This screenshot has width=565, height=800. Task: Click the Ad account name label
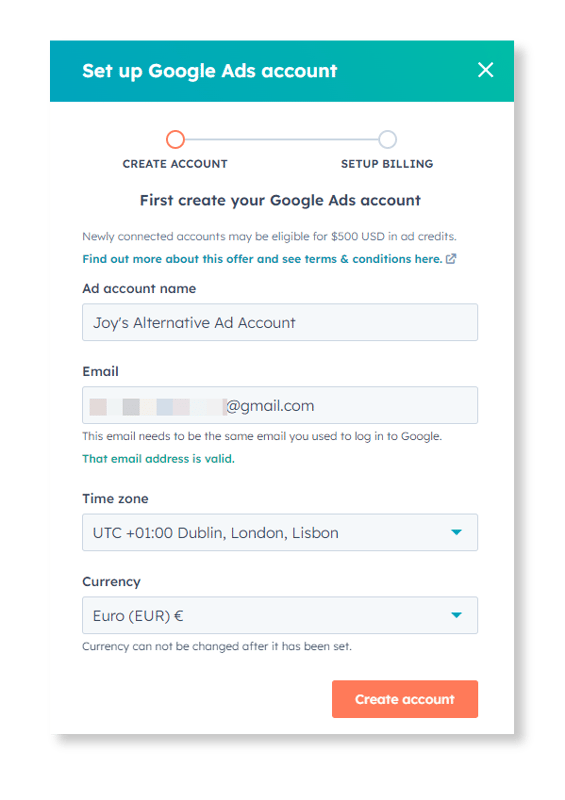tap(139, 289)
